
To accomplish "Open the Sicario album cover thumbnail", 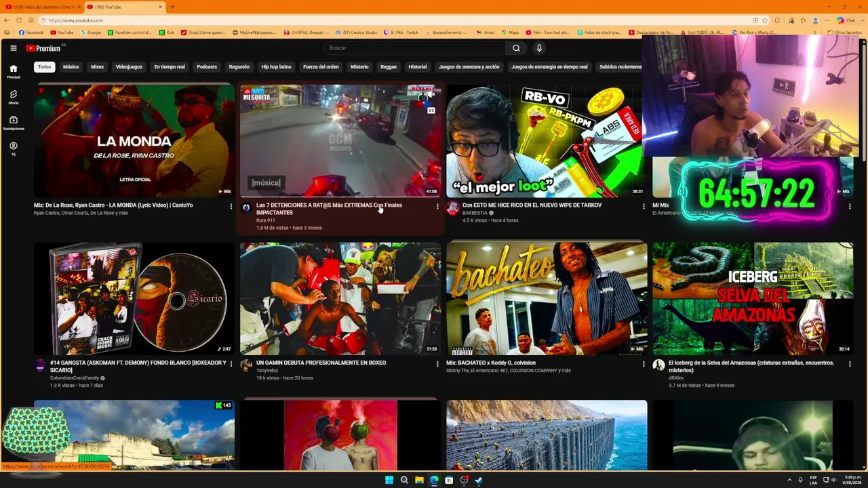I will (x=134, y=298).
